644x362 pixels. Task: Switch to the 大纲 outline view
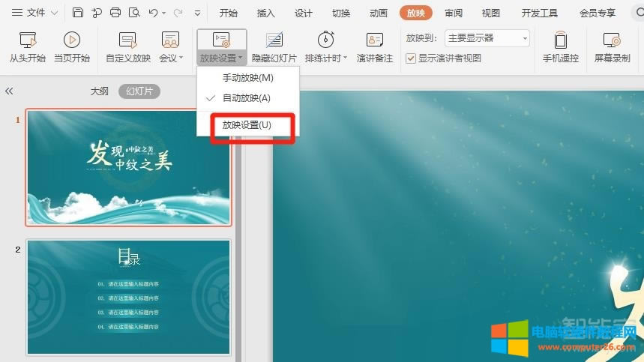tap(100, 91)
